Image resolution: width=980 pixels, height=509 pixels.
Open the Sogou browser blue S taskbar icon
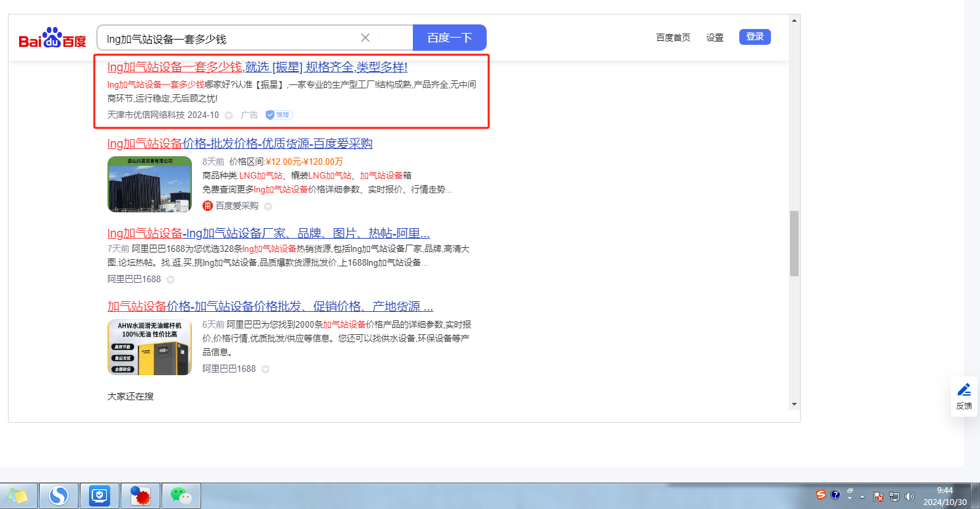click(59, 495)
